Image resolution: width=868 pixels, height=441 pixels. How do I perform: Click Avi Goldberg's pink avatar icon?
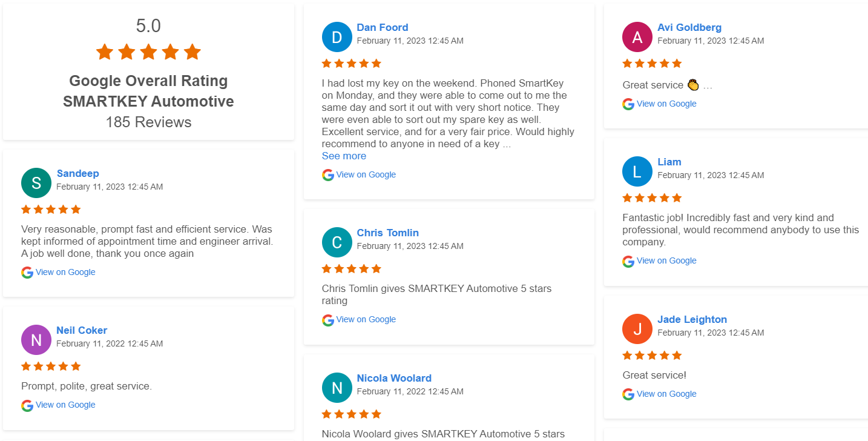(x=637, y=37)
